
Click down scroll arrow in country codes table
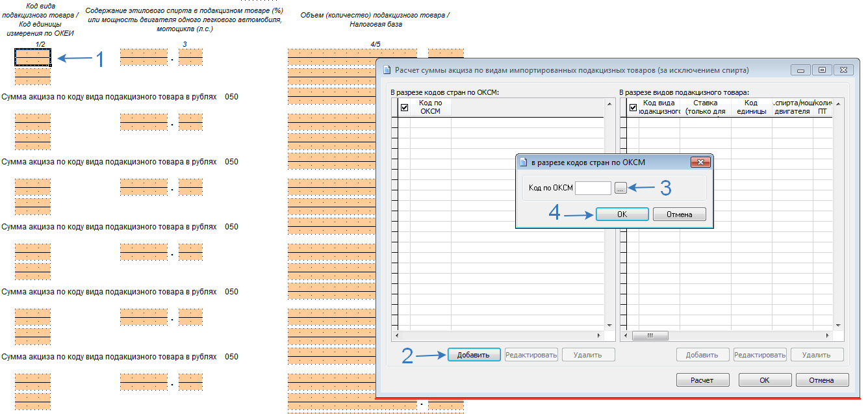point(609,326)
